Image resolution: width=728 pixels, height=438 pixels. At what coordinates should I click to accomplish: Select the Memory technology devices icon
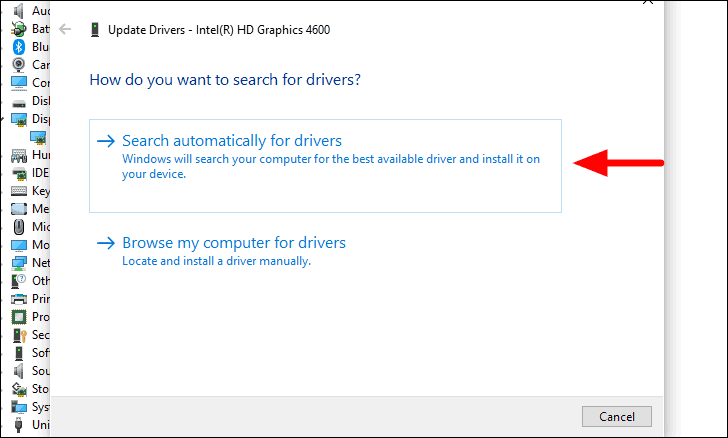[x=19, y=209]
